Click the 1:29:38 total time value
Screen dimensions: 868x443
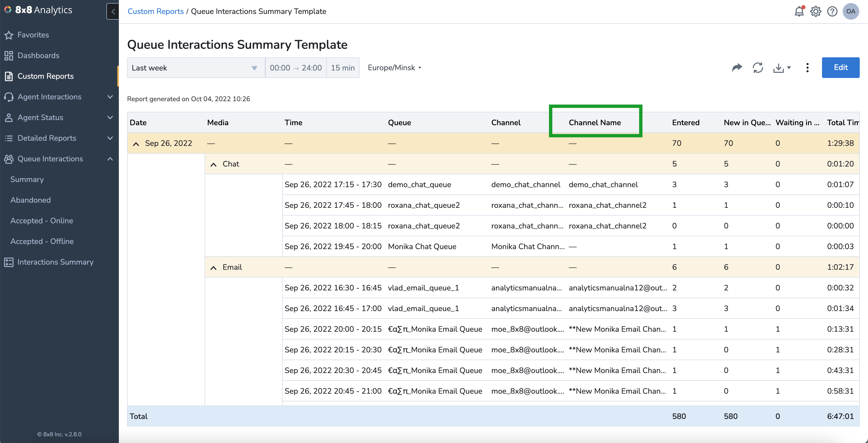pos(840,143)
